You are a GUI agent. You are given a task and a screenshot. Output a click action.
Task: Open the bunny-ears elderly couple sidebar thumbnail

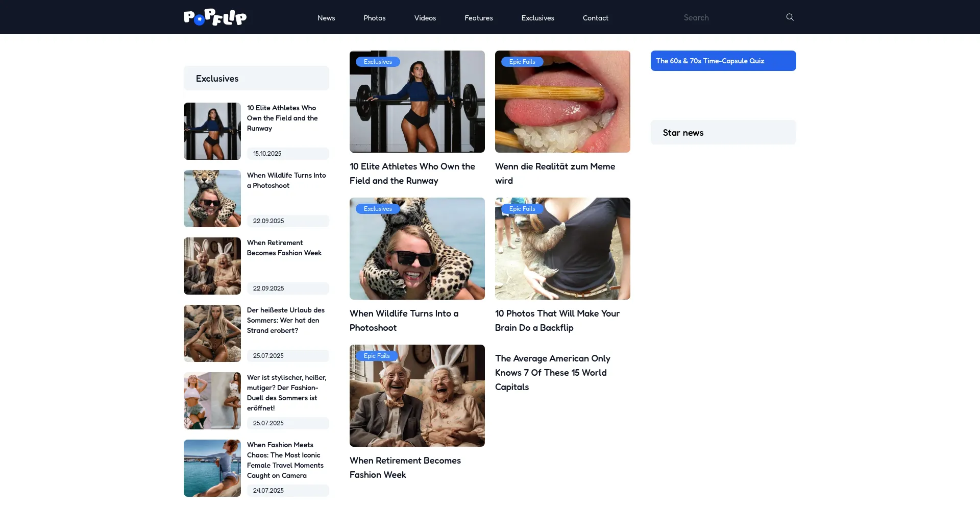pos(212,266)
